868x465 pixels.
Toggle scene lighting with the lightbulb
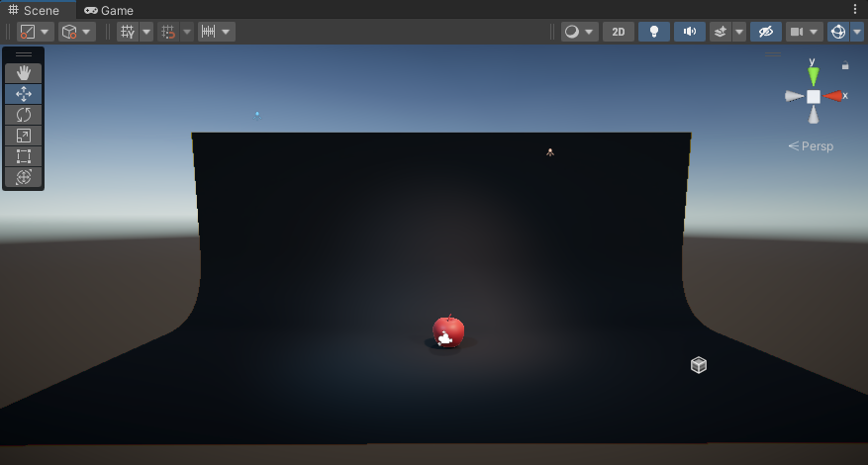click(653, 32)
